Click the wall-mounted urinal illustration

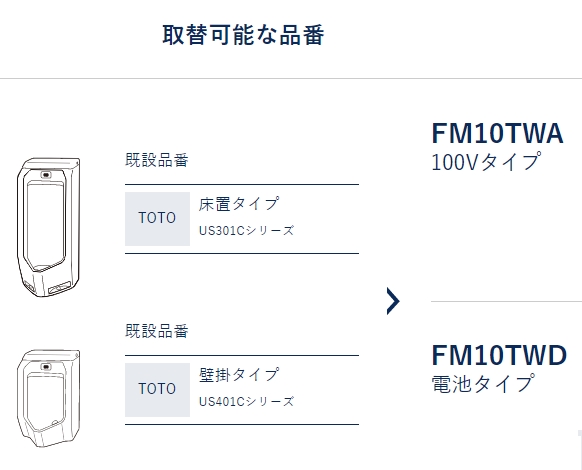(x=48, y=398)
